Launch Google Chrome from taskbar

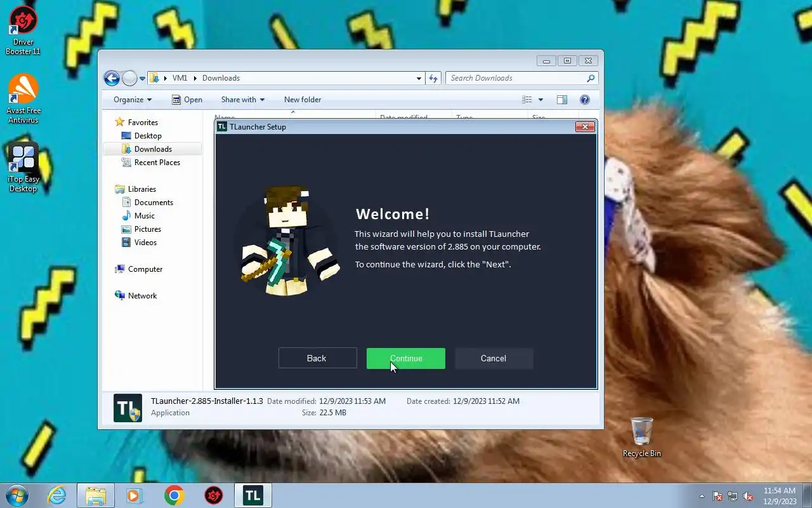point(174,495)
